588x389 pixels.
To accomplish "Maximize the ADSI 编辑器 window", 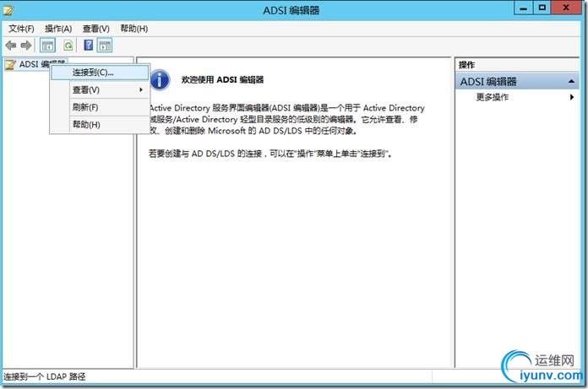I will point(542,8).
